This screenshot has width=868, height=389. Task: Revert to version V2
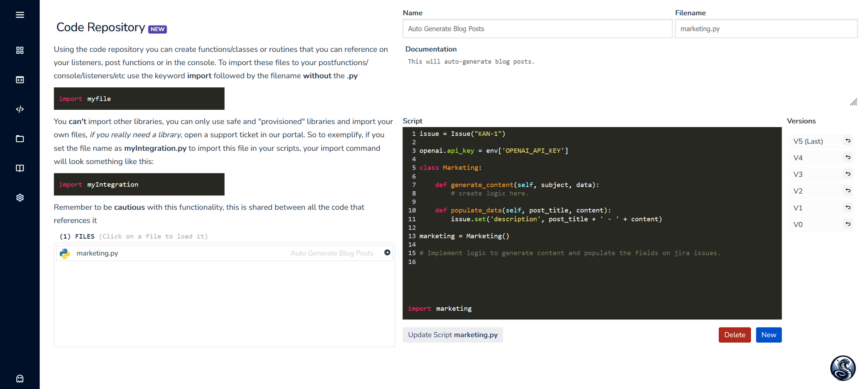coord(848,191)
